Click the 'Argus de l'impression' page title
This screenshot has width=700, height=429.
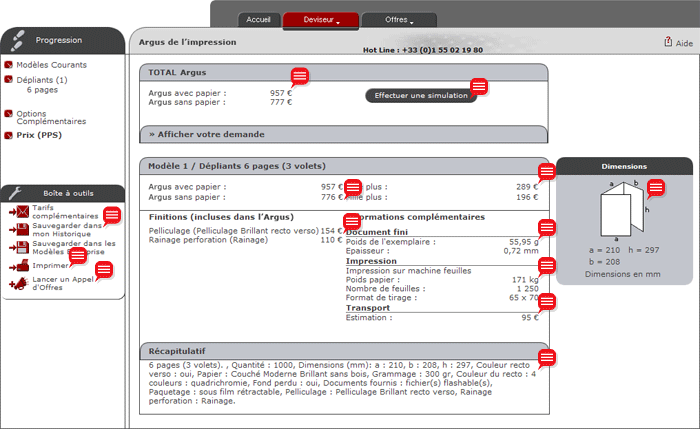(x=188, y=42)
